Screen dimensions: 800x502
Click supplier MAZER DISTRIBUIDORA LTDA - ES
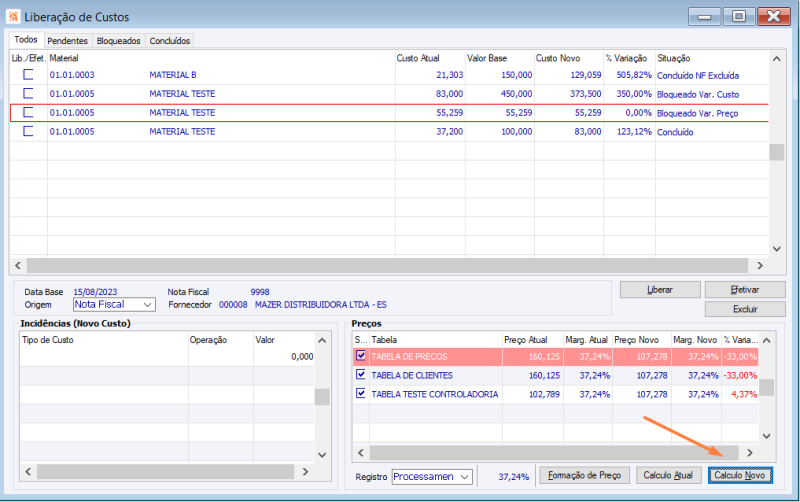(x=320, y=305)
